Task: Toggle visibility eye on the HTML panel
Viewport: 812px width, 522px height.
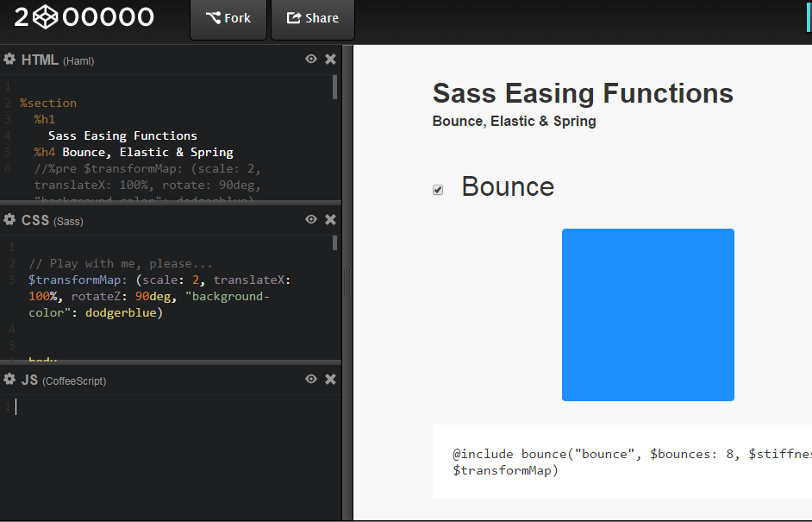Action: point(310,59)
